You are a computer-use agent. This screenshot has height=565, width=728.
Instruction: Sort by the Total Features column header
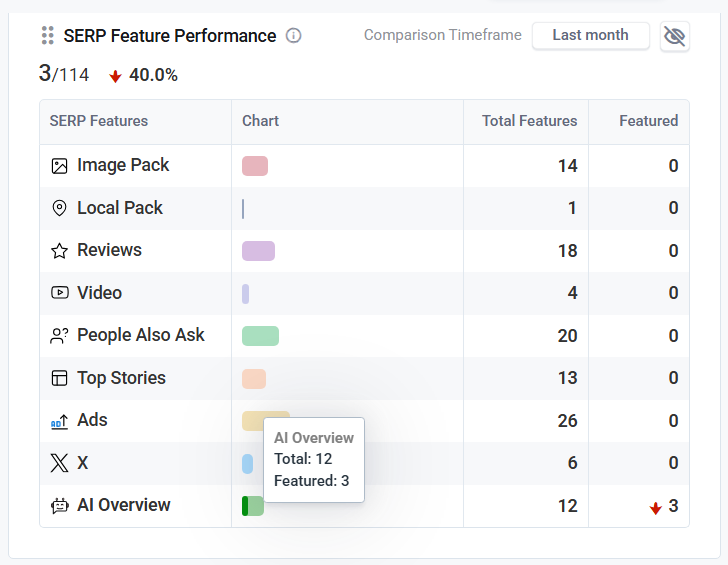coord(529,121)
